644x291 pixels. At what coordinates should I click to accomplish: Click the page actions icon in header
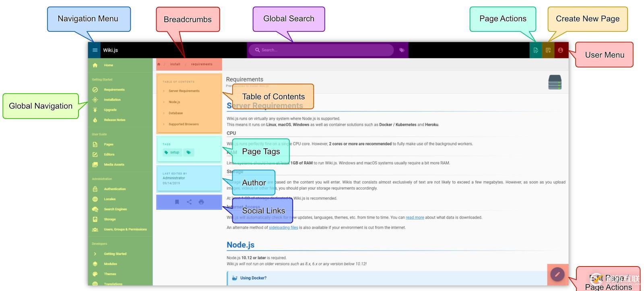click(536, 50)
